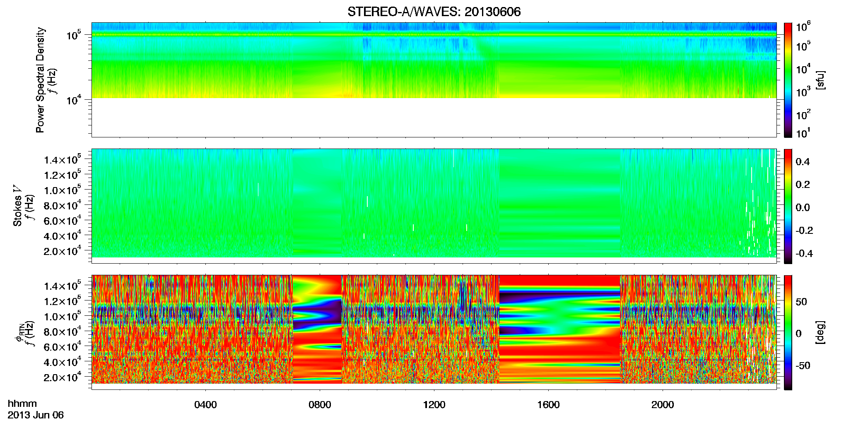Click the power spectral density color bar
The height and width of the screenshot is (447, 868).
[x=788, y=80]
